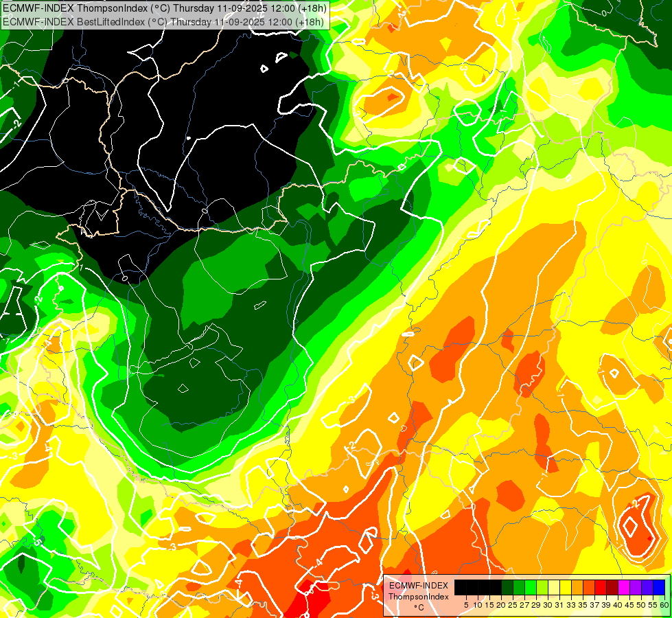Click the ECMWF-INDEX ThompsonIndex title line
Viewport: 672px width, 618px height.
pyautogui.click(x=164, y=8)
